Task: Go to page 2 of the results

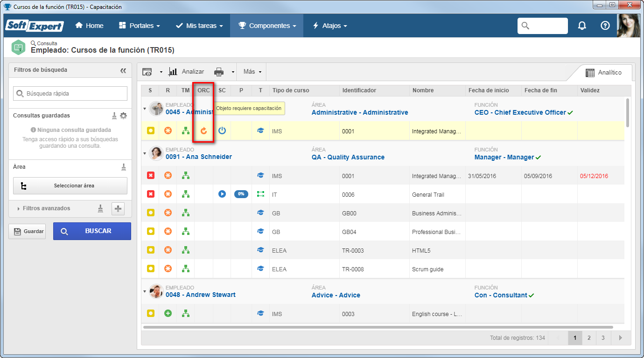Action: click(x=589, y=338)
